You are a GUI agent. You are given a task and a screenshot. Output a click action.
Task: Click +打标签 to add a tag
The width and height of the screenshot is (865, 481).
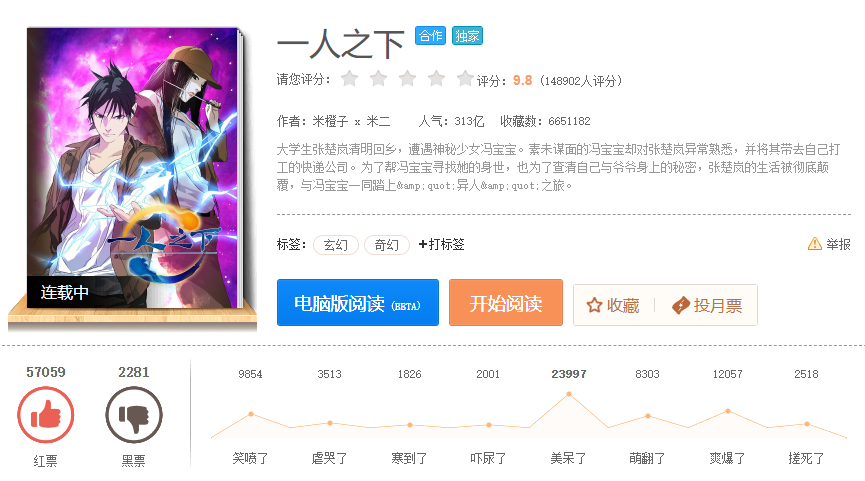tap(441, 244)
